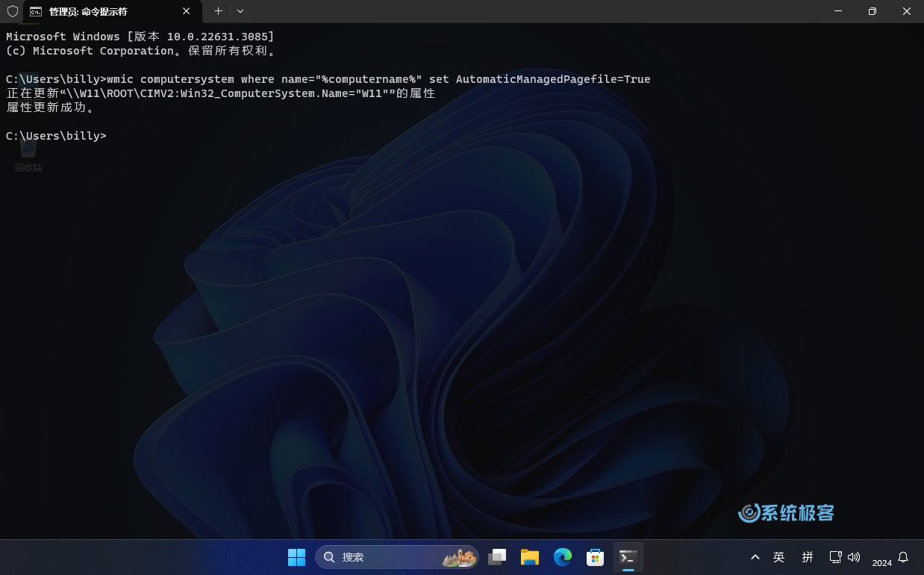
Task: Click the taskbar 搜索 box
Action: click(398, 557)
